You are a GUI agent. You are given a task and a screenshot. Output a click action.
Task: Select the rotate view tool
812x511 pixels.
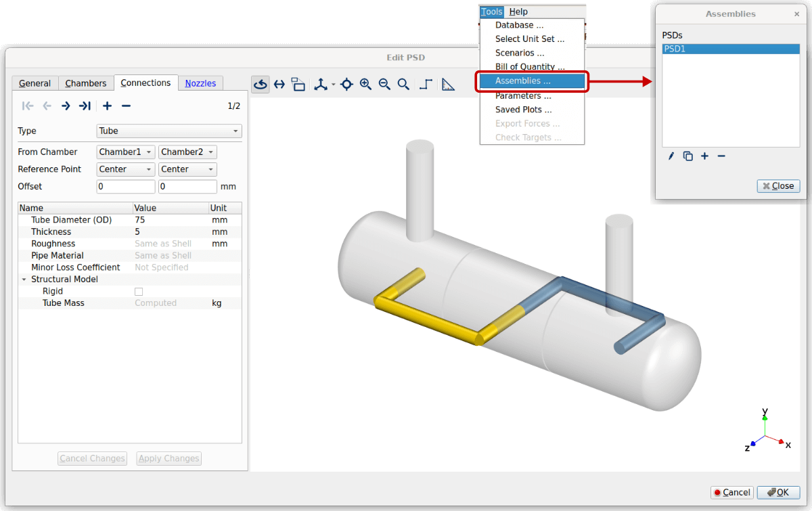[x=261, y=84]
